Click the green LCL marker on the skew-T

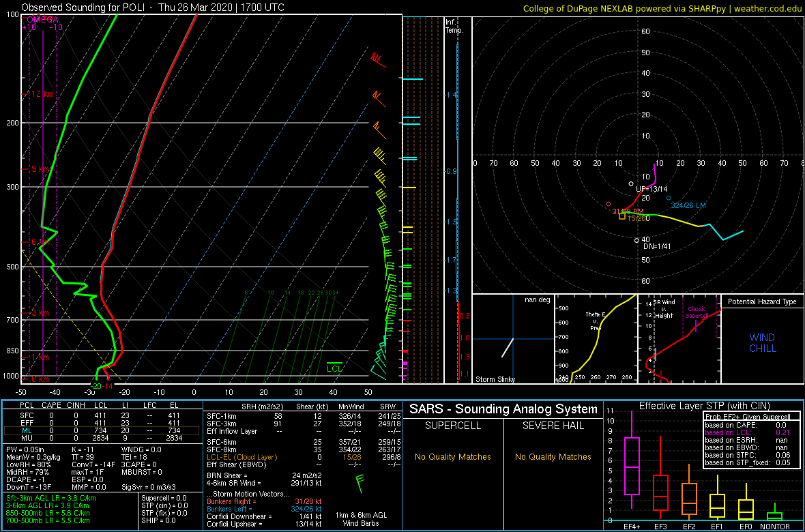[x=335, y=367]
